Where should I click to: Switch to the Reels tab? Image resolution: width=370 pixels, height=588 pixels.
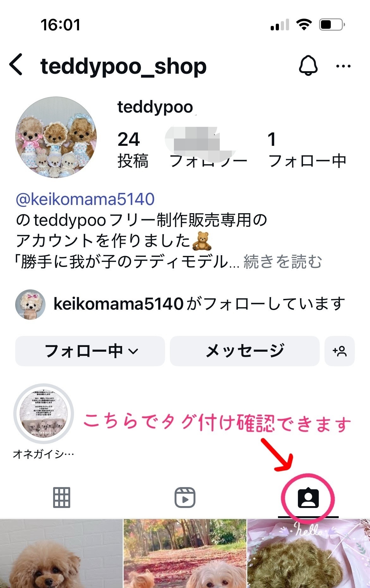pyautogui.click(x=185, y=498)
